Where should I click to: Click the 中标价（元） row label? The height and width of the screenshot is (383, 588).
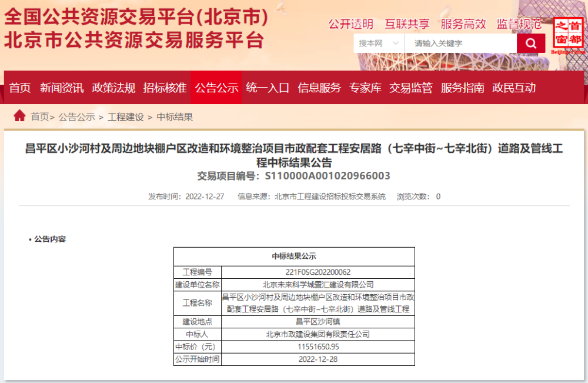[195, 347]
